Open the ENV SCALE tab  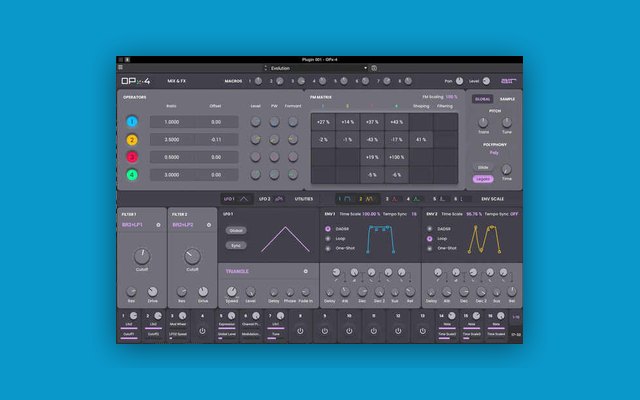pyautogui.click(x=492, y=199)
